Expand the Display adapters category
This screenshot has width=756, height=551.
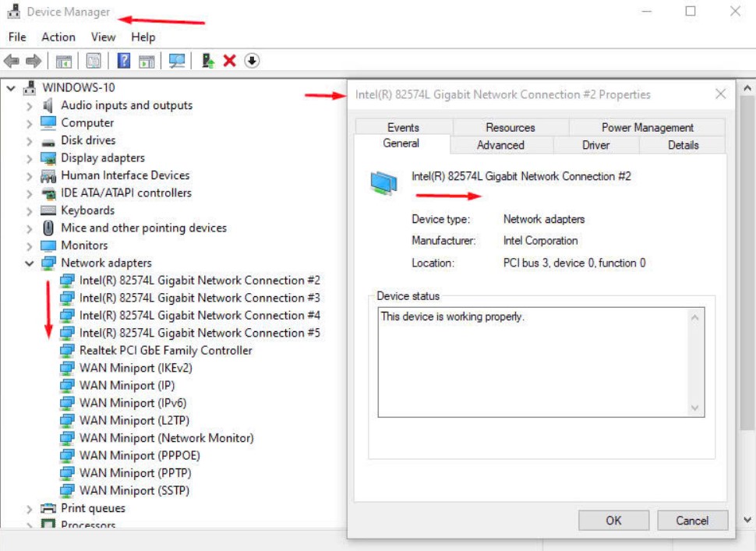30,159
